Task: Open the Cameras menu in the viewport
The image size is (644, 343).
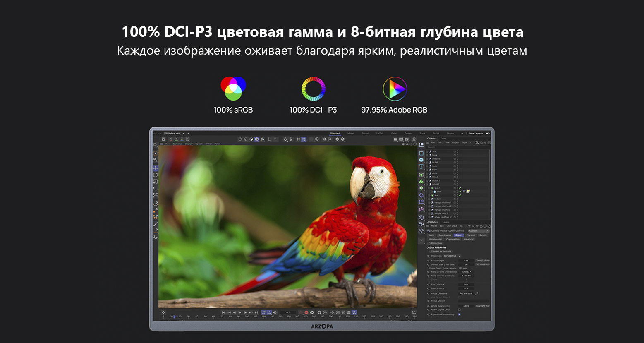Action: tap(177, 144)
